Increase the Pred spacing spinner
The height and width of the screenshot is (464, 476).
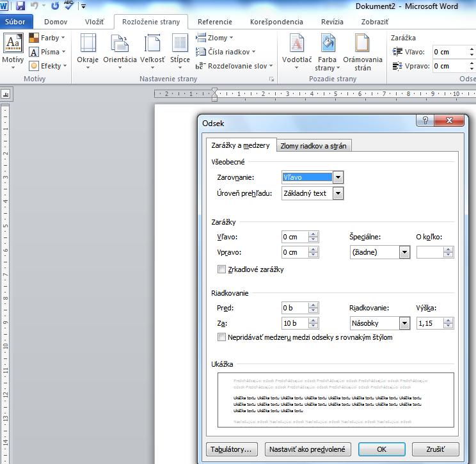[x=313, y=305]
